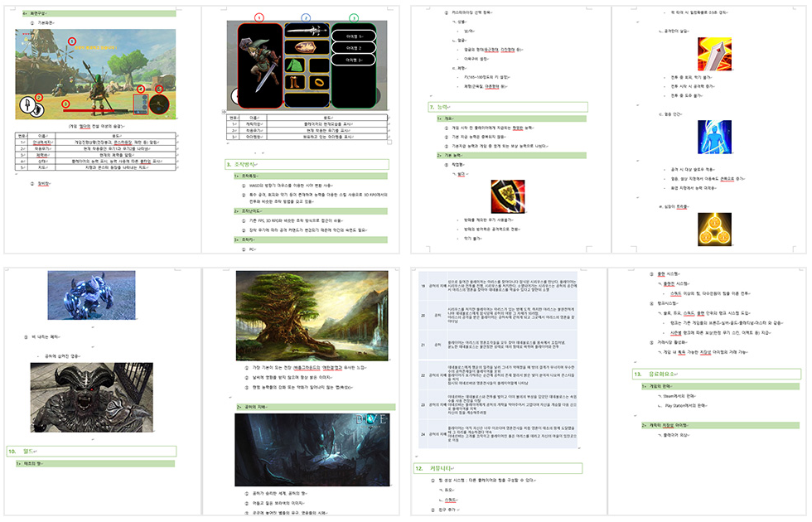
Task: Click the green hat equipment slot
Action: click(x=295, y=65)
